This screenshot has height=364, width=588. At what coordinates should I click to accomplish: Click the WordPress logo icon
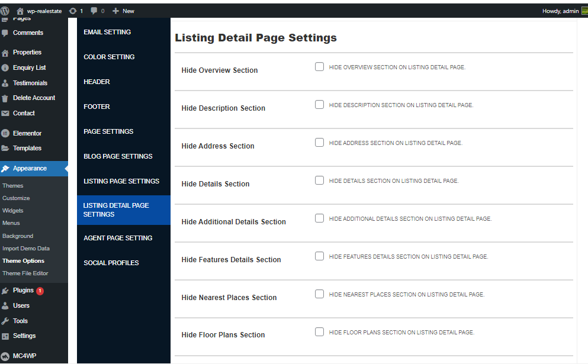pos(6,11)
